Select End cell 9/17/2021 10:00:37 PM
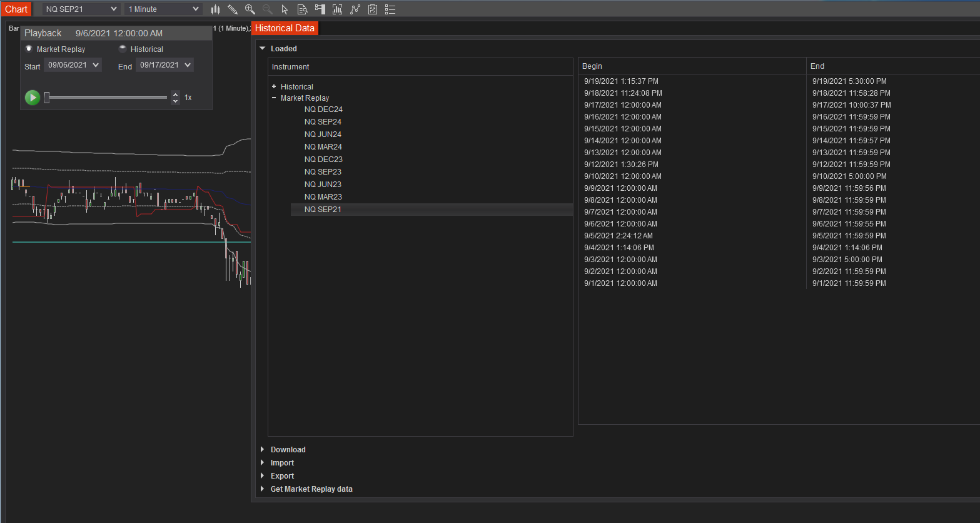Screen dimensions: 980x523 [x=852, y=105]
